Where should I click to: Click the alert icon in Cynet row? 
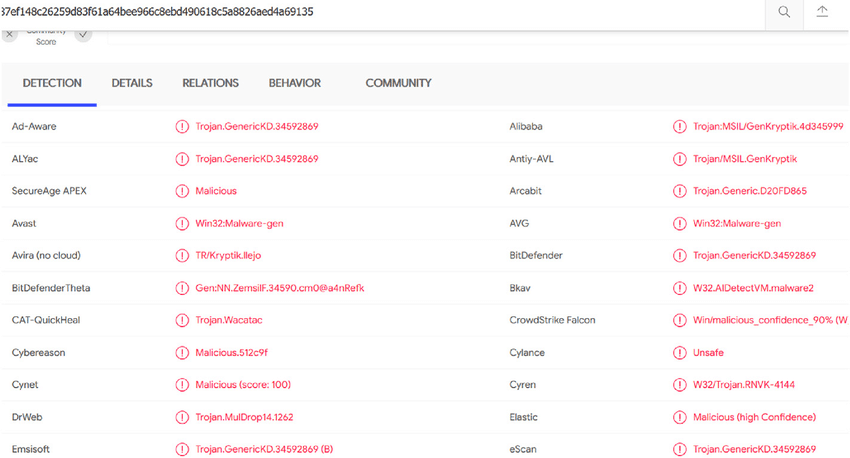tap(182, 384)
